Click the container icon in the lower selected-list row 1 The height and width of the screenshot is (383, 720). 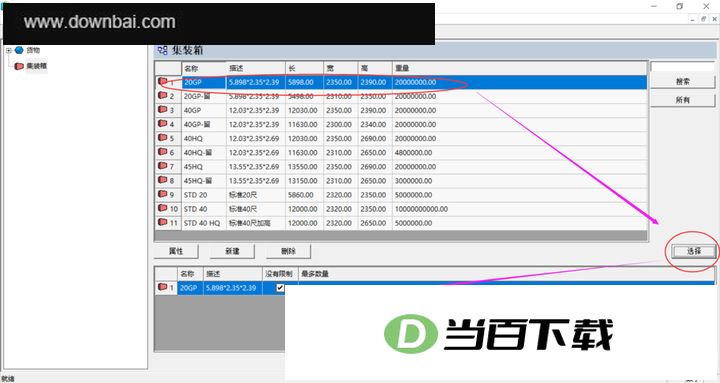tap(163, 287)
